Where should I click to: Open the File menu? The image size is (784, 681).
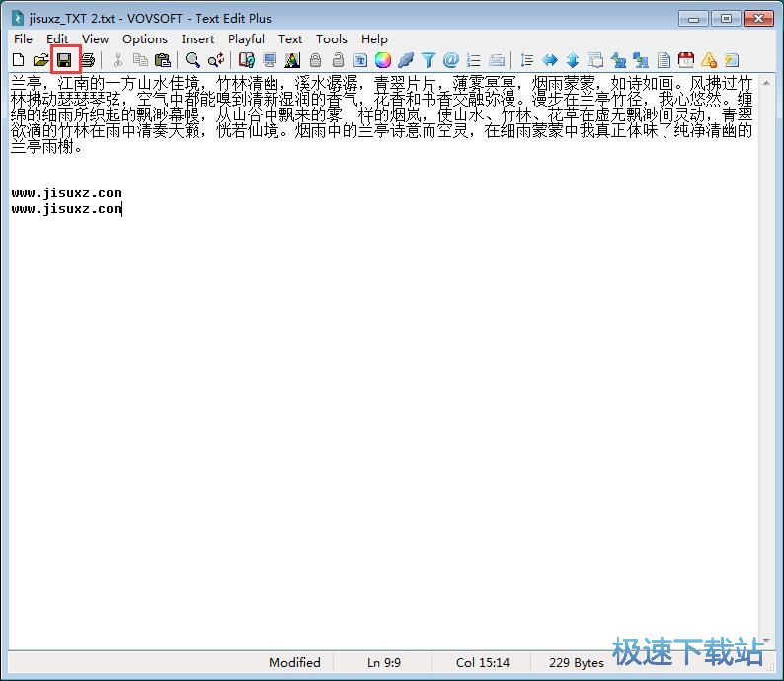(23, 38)
